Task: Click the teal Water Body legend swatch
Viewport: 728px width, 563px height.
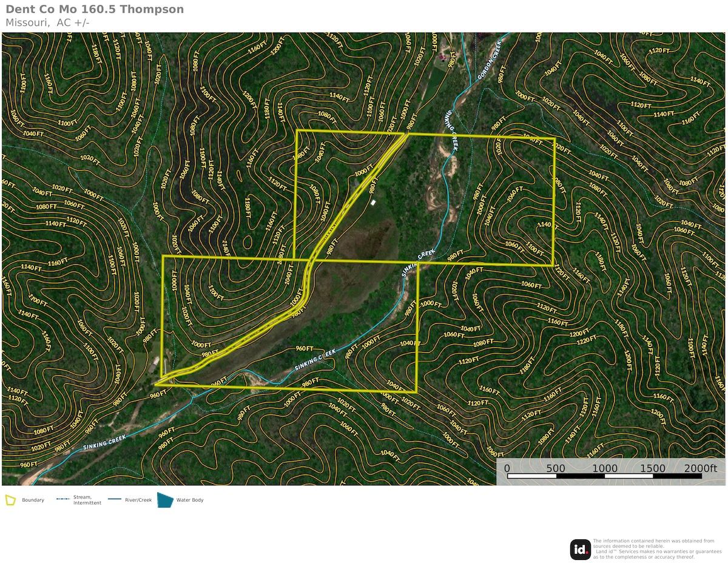Action: 165,500
